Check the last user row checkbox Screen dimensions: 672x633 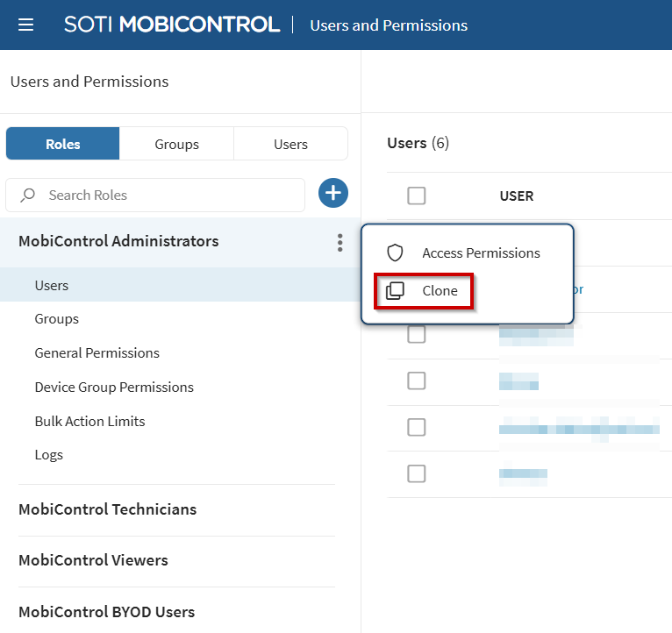(x=417, y=474)
